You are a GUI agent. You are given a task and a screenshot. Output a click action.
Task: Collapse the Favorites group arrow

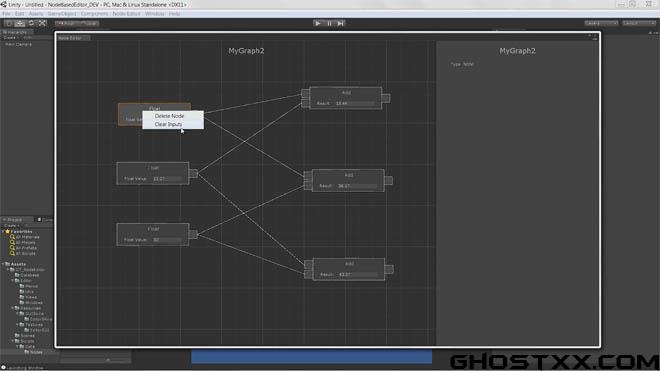3,232
